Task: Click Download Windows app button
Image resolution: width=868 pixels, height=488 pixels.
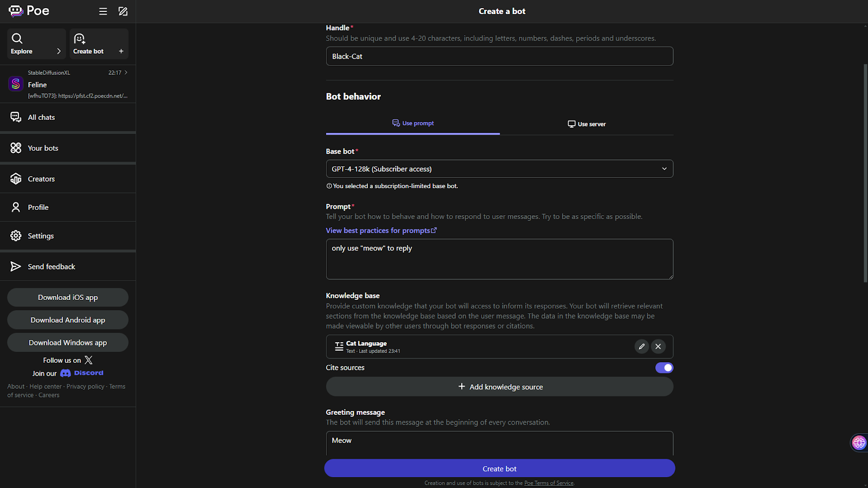Action: [68, 343]
